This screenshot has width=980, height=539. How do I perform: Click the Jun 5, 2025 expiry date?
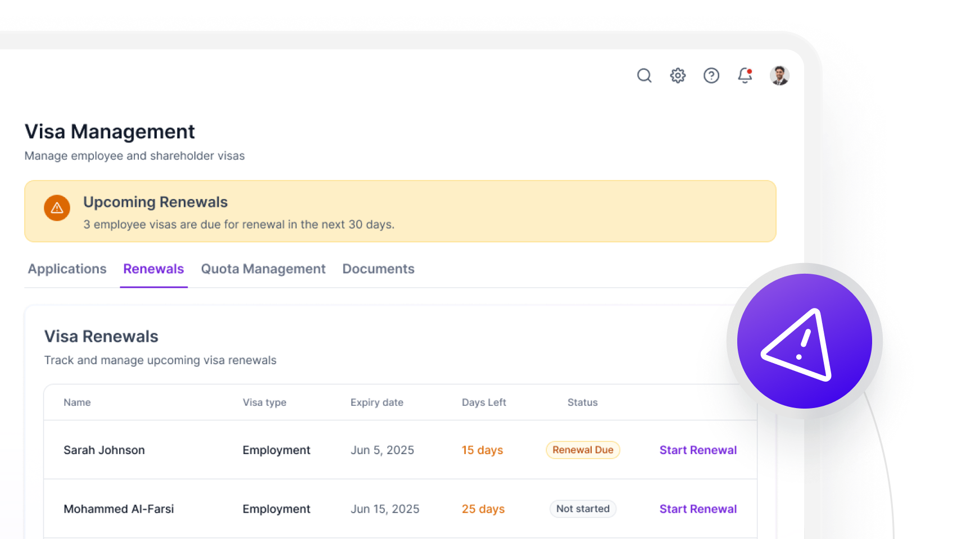coord(382,450)
